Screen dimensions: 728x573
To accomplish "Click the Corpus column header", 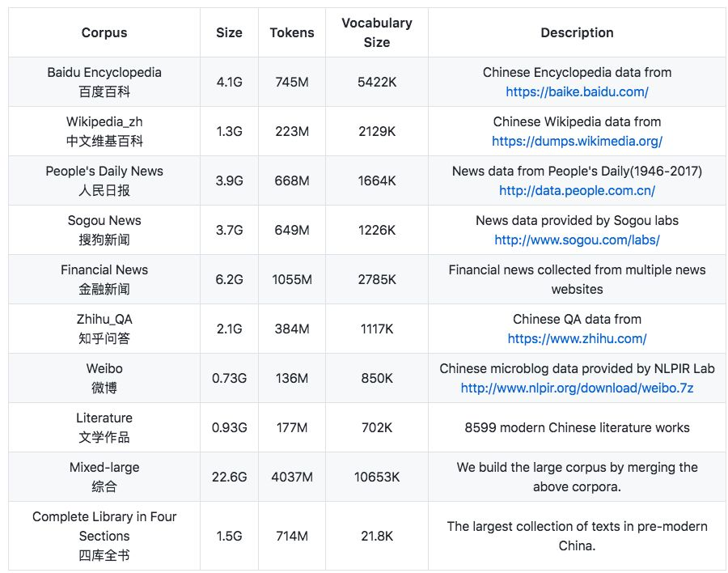I will coord(104,32).
